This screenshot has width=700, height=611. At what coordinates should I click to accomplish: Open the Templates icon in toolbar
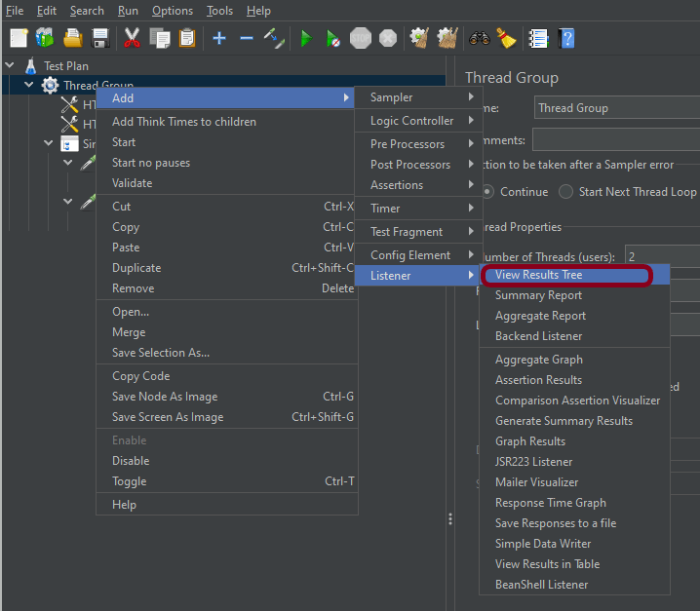(x=45, y=39)
